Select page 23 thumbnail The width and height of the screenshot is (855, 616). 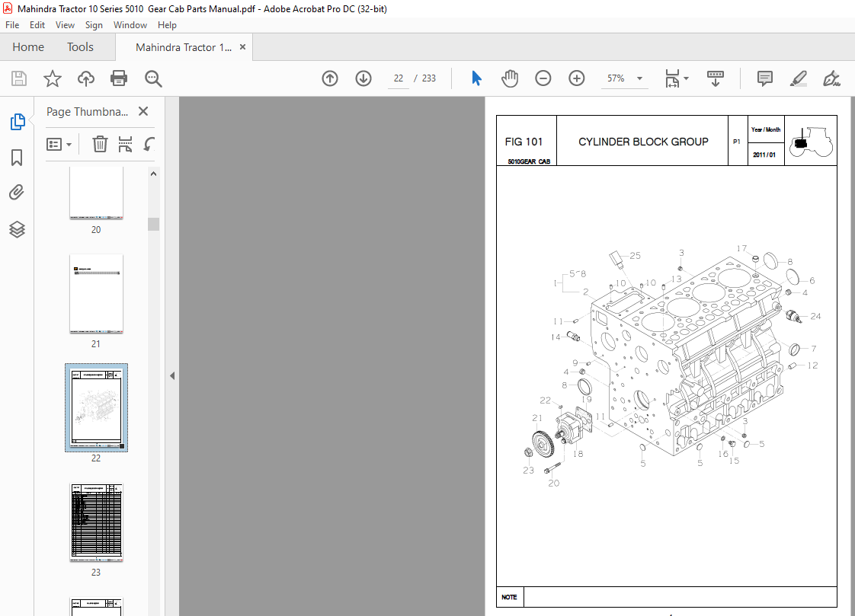point(96,520)
